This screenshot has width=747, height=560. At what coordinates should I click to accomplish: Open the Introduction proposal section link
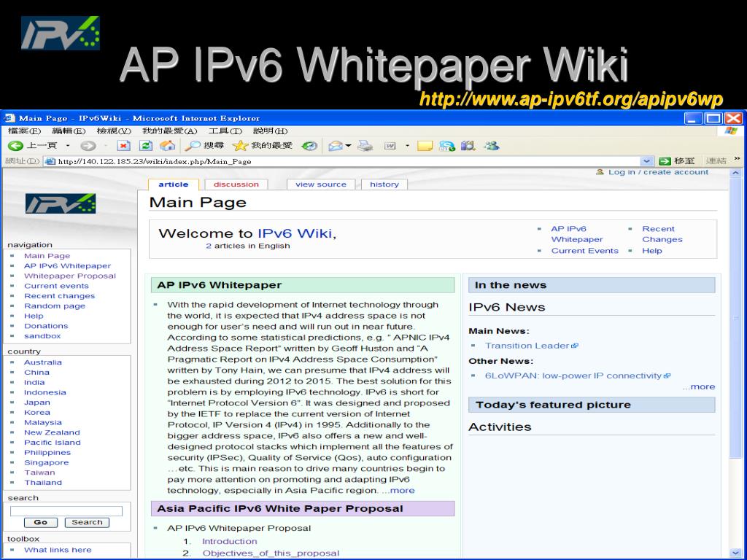tap(230, 542)
